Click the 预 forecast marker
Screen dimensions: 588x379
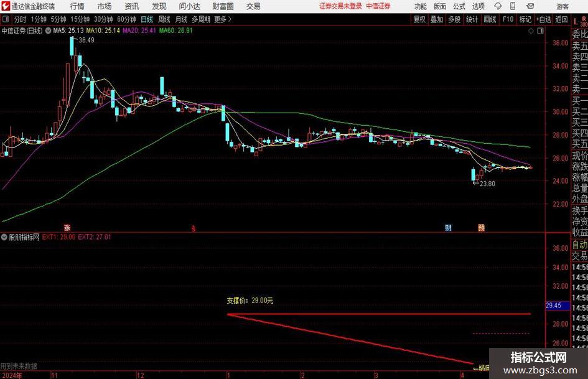(481, 227)
